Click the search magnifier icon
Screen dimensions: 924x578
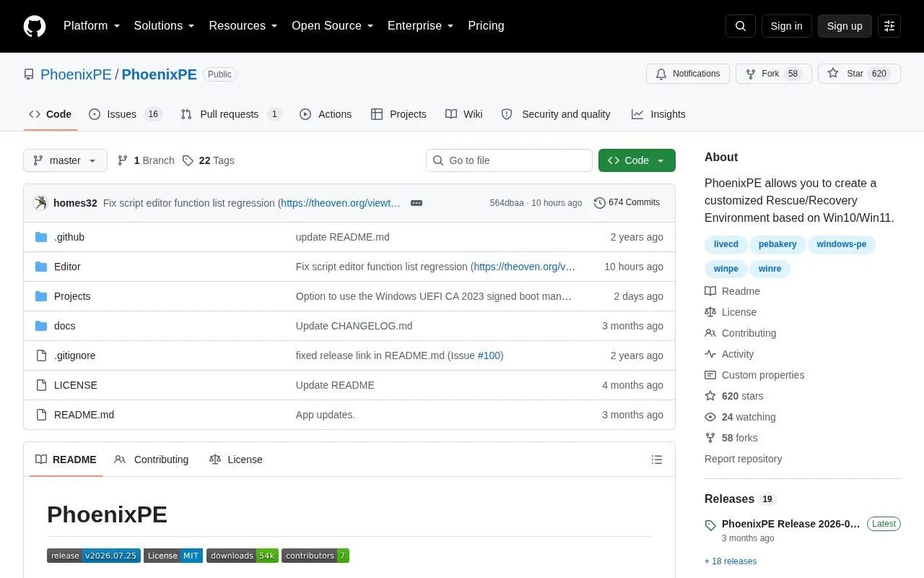741,26
